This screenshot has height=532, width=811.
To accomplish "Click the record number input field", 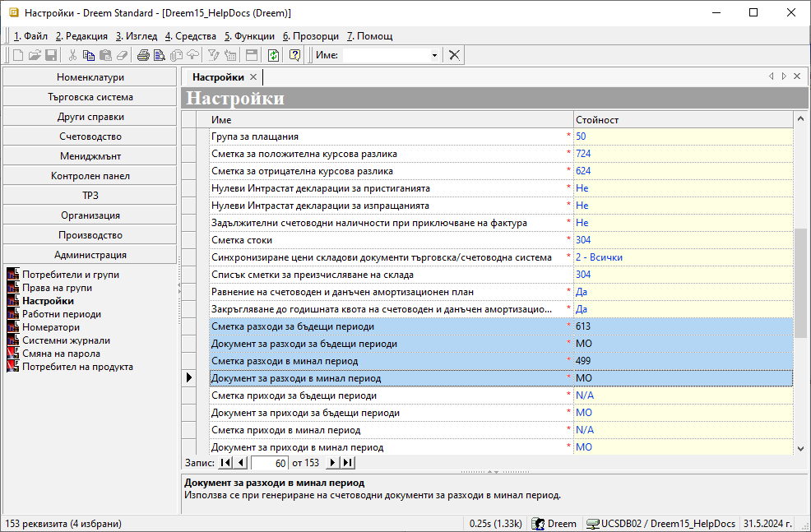I will [269, 464].
